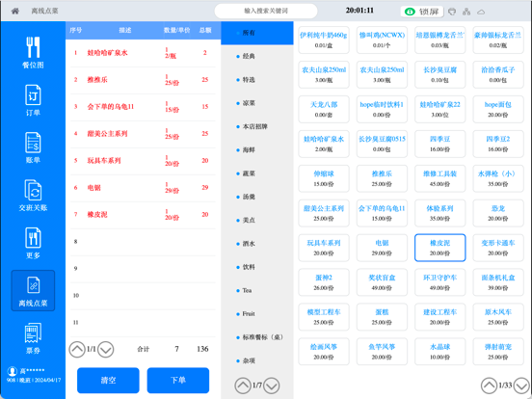Go to next category page arrow
This screenshot has width=532, height=399.
coord(272,386)
